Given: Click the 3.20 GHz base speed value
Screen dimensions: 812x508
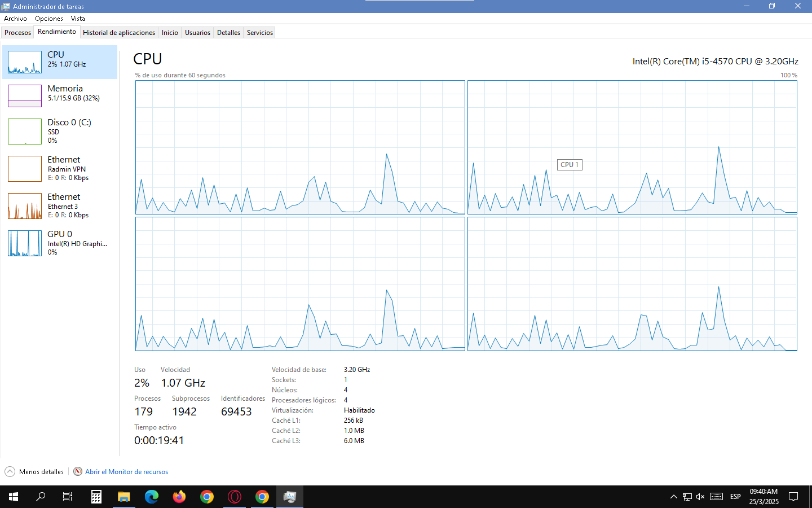Looking at the screenshot, I should coord(357,370).
